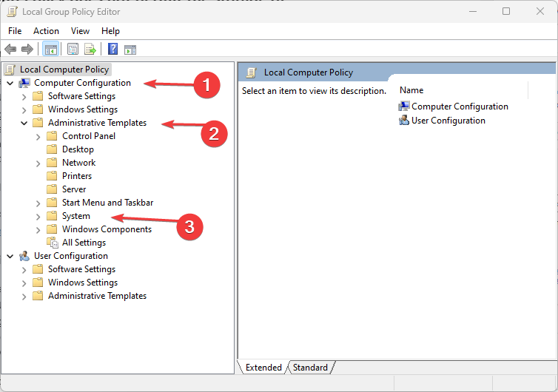This screenshot has width=558, height=392.
Task: Click the scroll icon in the right pane header
Action: click(x=251, y=72)
